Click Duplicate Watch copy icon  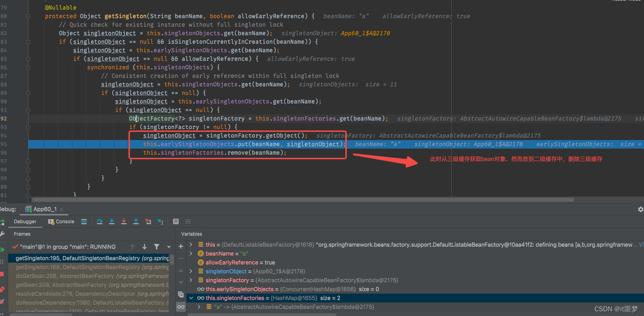pyautogui.click(x=181, y=294)
